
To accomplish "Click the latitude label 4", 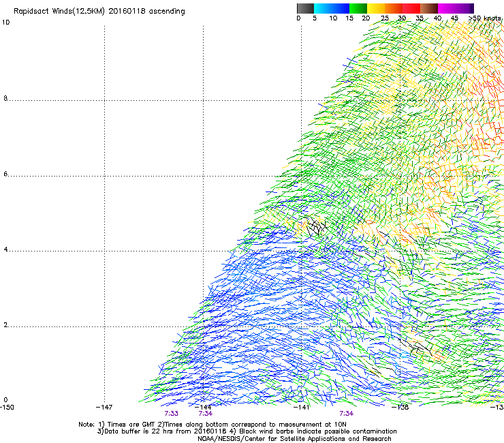I will tap(5, 249).
